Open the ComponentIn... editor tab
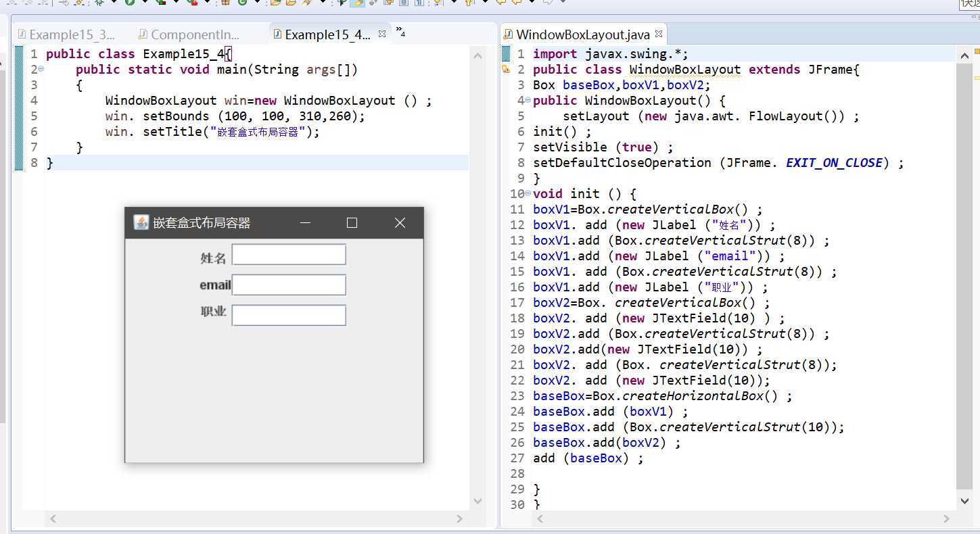This screenshot has height=534, width=980. point(194,34)
